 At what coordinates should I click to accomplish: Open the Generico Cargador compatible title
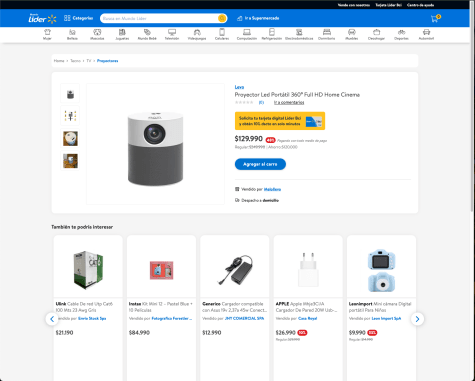pos(234,307)
